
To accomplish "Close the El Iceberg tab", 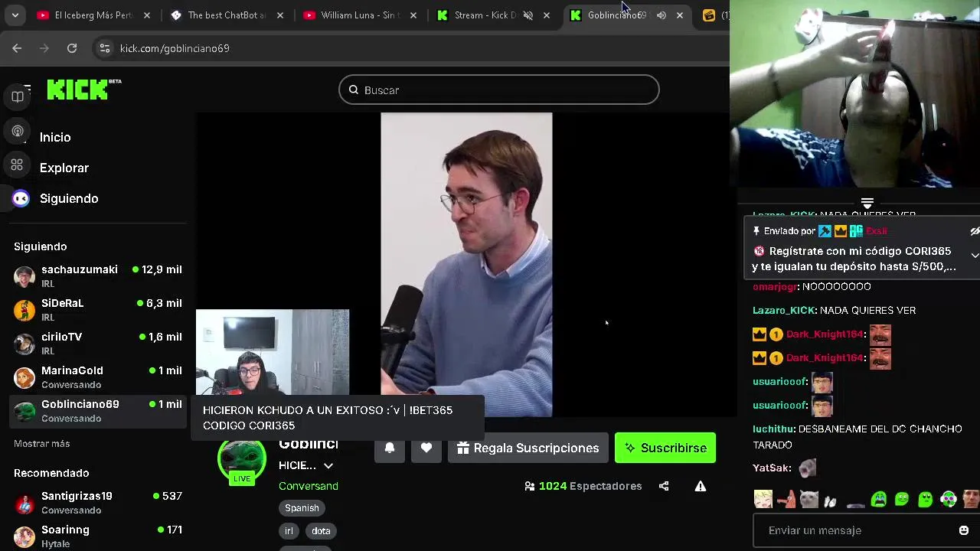I will pos(147,15).
